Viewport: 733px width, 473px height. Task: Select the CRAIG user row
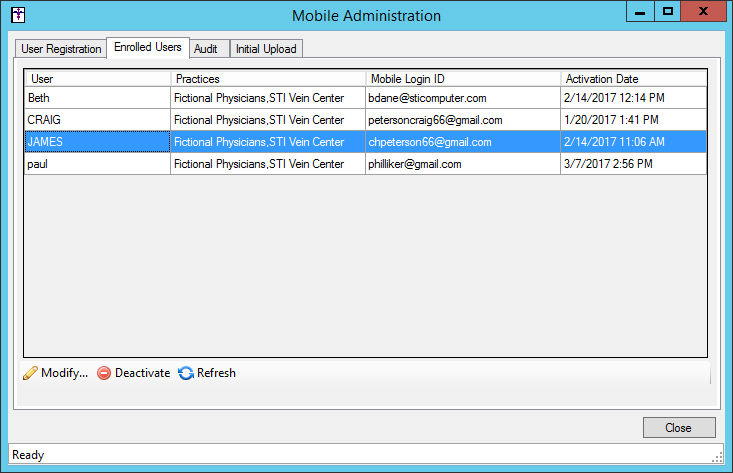(x=98, y=120)
